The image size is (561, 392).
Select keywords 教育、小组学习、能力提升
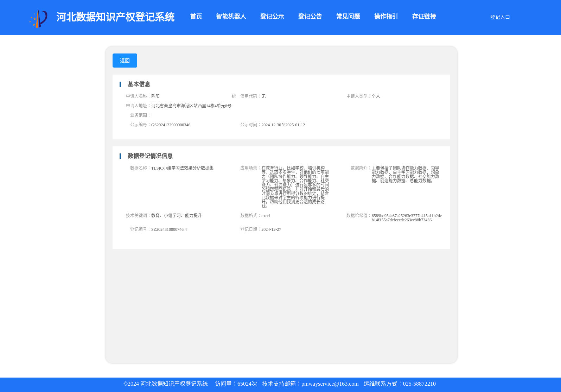pos(177,215)
